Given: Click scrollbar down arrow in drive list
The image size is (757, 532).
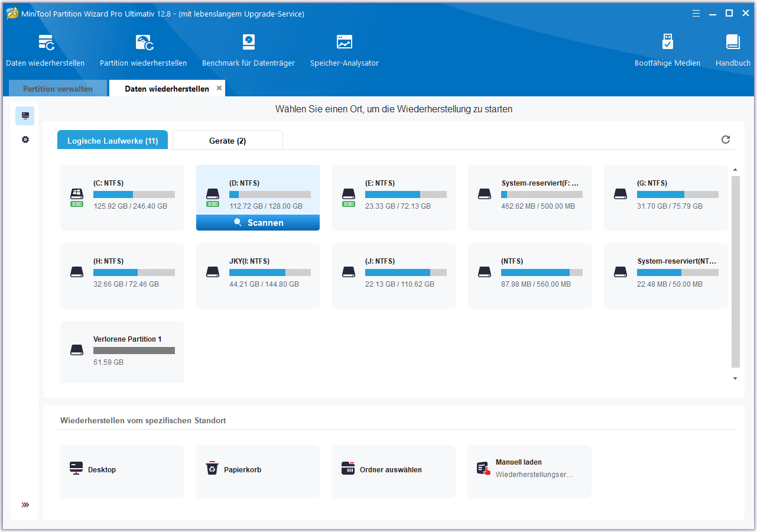Looking at the screenshot, I should click(736, 378).
